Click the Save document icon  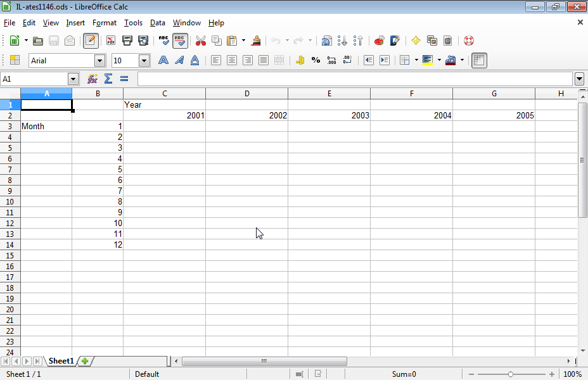tap(54, 41)
